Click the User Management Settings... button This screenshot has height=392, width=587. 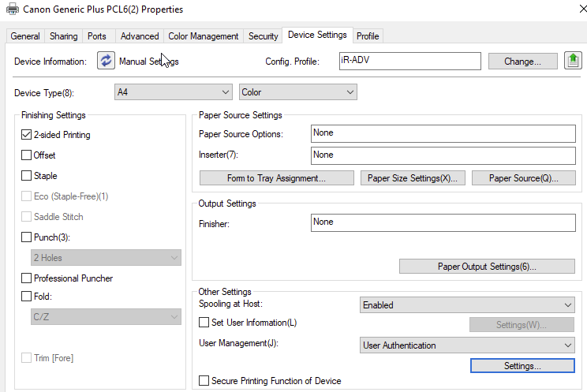coord(522,366)
